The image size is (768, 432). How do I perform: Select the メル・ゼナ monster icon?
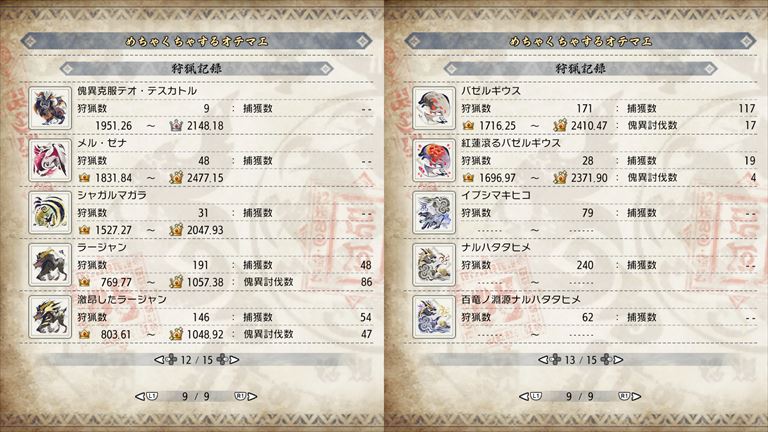click(50, 160)
